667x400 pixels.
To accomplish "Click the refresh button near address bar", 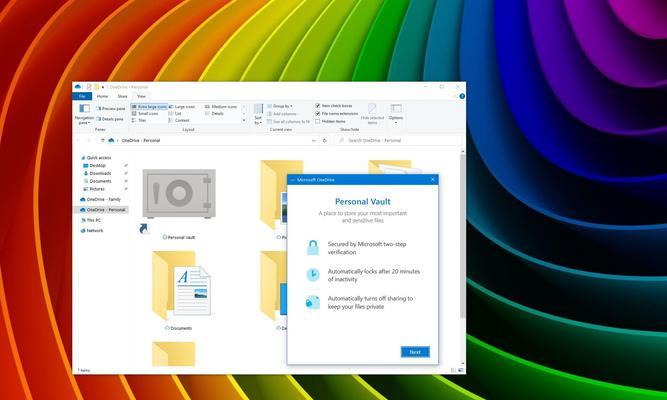I will point(325,140).
